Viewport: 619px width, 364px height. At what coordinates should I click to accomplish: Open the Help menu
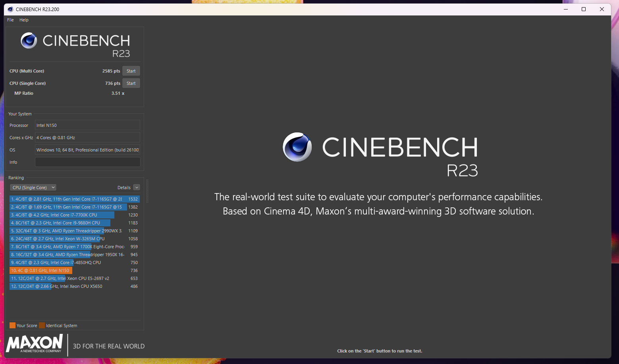tap(24, 20)
